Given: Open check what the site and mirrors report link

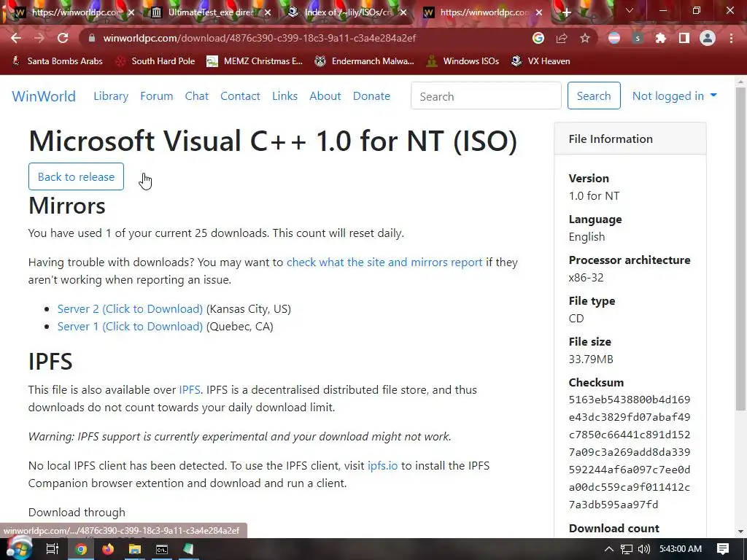Looking at the screenshot, I should pyautogui.click(x=384, y=262).
